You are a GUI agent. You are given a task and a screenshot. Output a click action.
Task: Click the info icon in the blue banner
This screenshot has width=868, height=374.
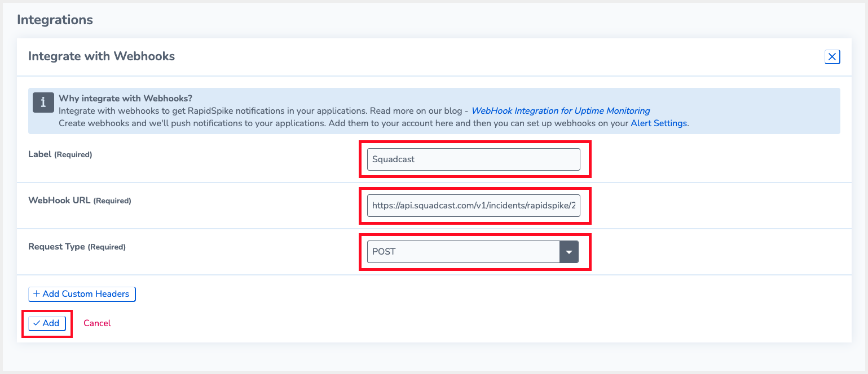tap(43, 103)
